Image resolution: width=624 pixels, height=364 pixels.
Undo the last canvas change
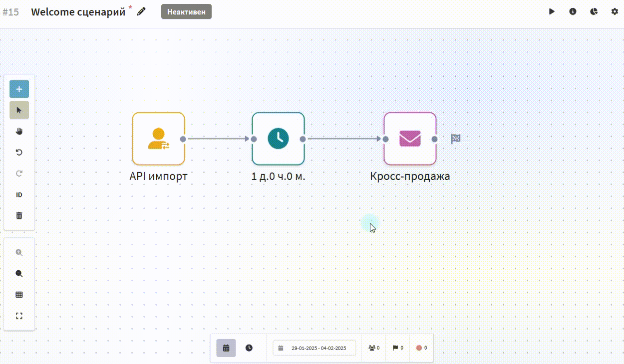click(19, 153)
